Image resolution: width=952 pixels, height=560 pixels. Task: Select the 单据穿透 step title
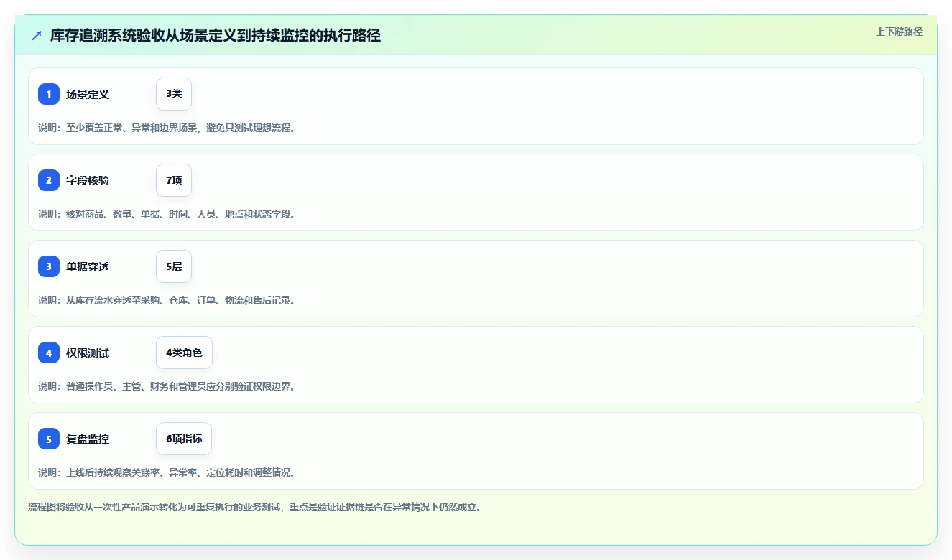click(x=88, y=266)
